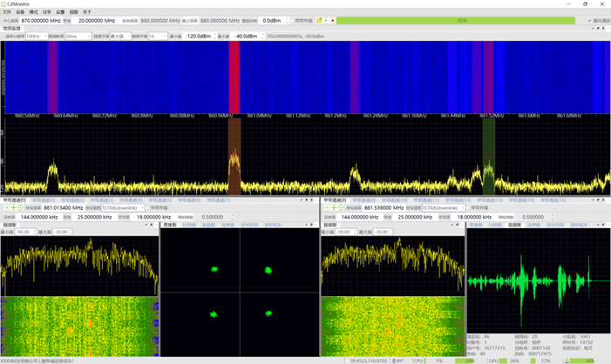Enable 窄带存储 for the 861.539000 MHz channel
This screenshot has height=364, width=611.
pyautogui.click(x=468, y=208)
